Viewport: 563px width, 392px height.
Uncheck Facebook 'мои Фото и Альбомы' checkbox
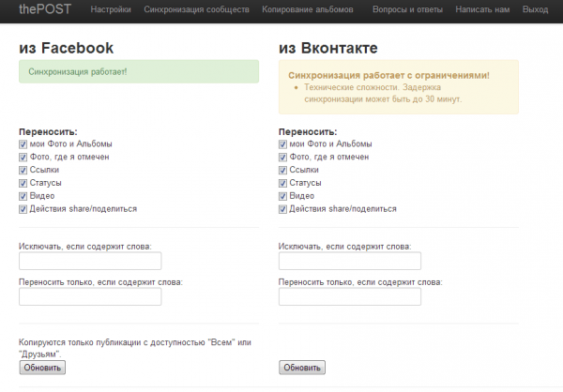[23, 144]
